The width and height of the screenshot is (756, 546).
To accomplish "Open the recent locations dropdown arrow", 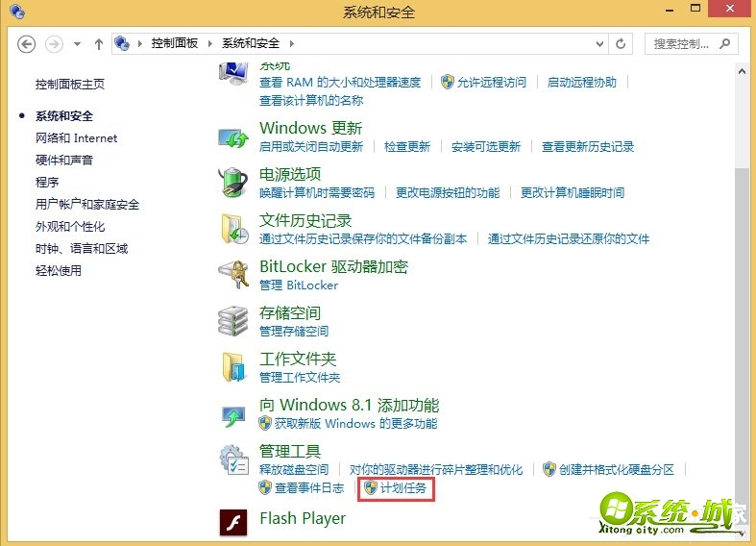I will [77, 44].
